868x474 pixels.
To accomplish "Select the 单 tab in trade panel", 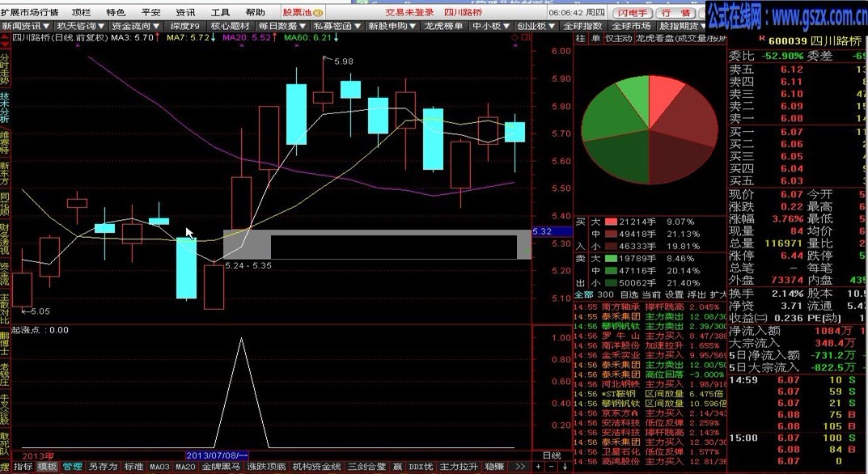I will (x=595, y=38).
